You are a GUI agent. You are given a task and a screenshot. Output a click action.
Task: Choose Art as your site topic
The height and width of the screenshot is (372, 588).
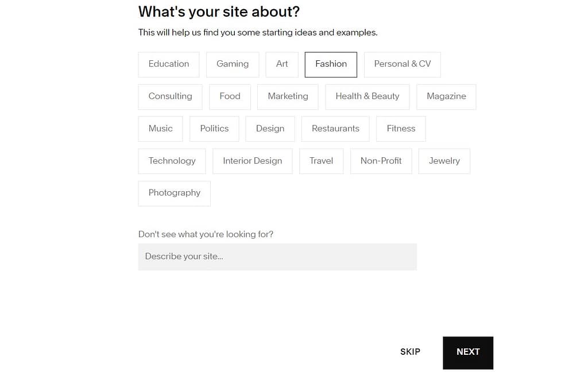(281, 64)
